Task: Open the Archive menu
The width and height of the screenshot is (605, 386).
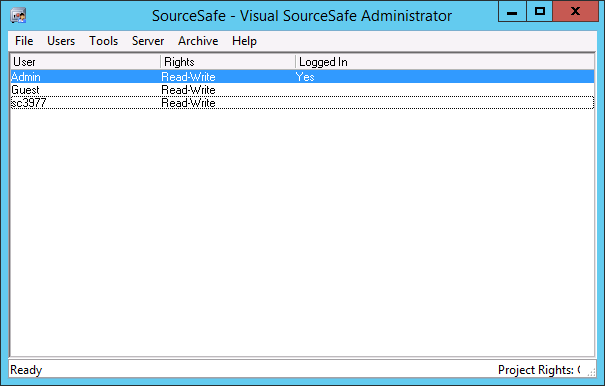Action: click(x=198, y=41)
